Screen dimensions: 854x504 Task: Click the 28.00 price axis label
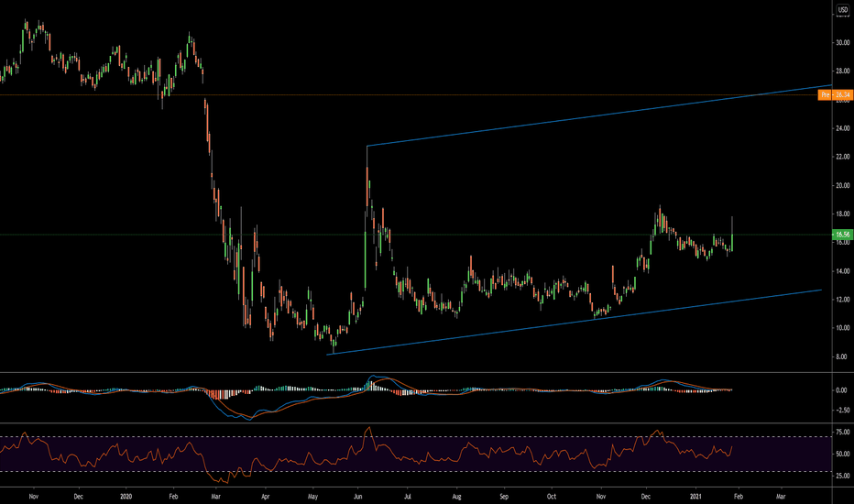(843, 71)
